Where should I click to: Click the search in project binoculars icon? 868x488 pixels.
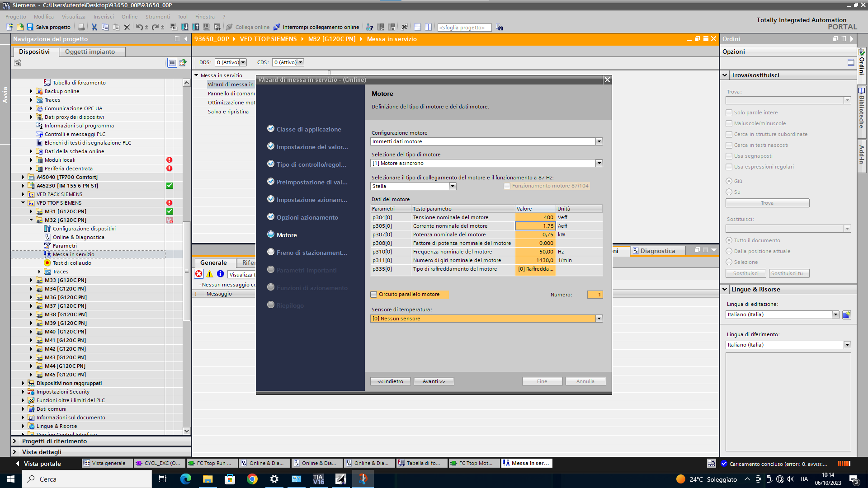[500, 28]
